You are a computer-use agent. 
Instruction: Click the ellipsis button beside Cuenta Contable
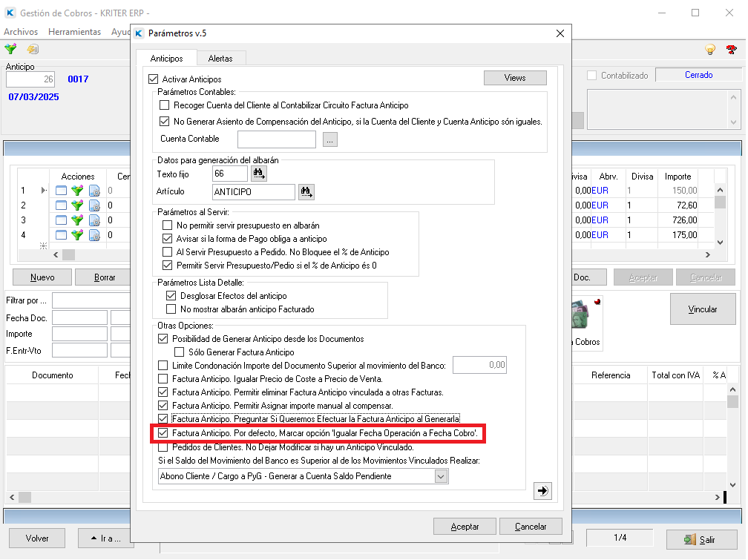click(x=330, y=139)
